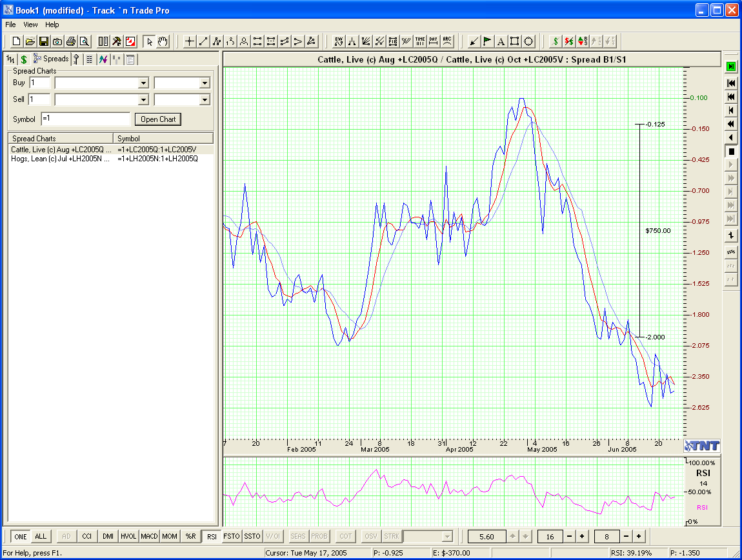Expand the Sell contract dropdown
742x560 pixels.
(x=143, y=100)
